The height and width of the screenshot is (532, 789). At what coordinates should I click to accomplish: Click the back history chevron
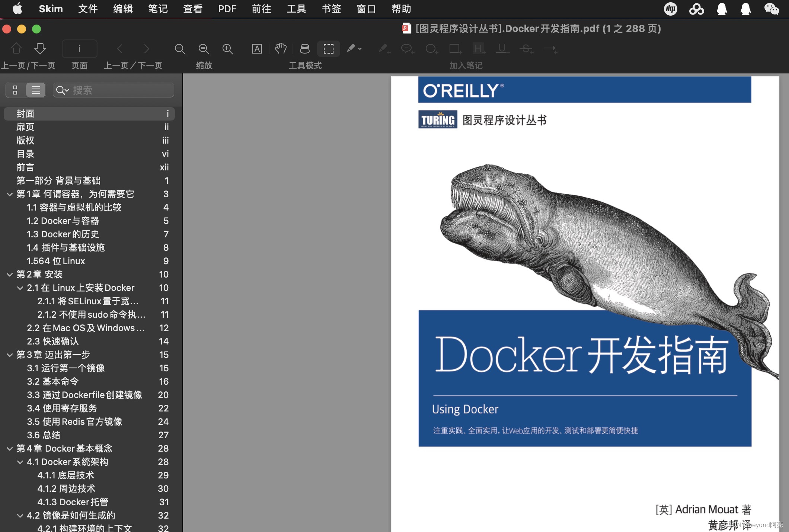120,49
